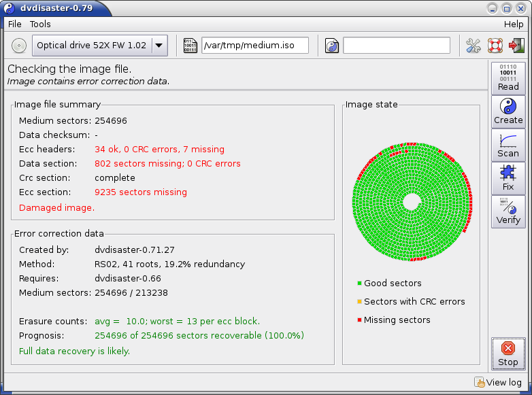Image resolution: width=532 pixels, height=395 pixels.
Task: Open the Help menu
Action: [514, 24]
